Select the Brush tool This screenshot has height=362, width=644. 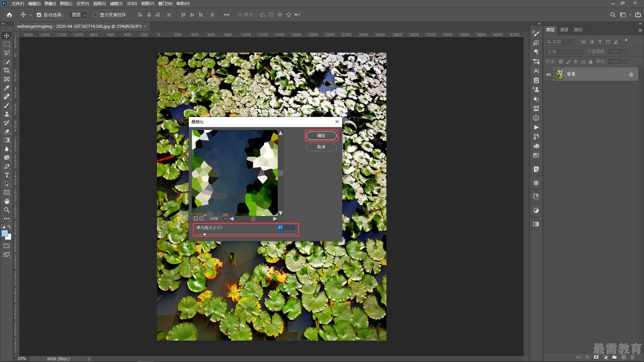point(7,105)
